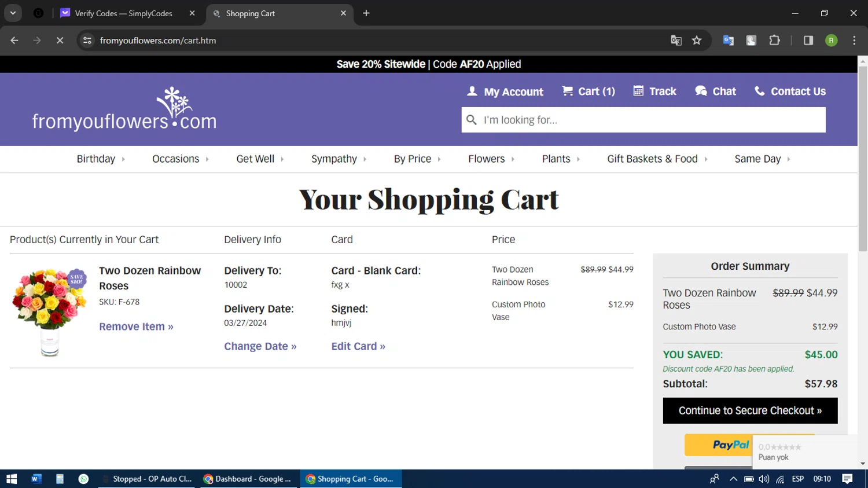Click the Track calendar icon
The height and width of the screenshot is (488, 868).
(638, 91)
